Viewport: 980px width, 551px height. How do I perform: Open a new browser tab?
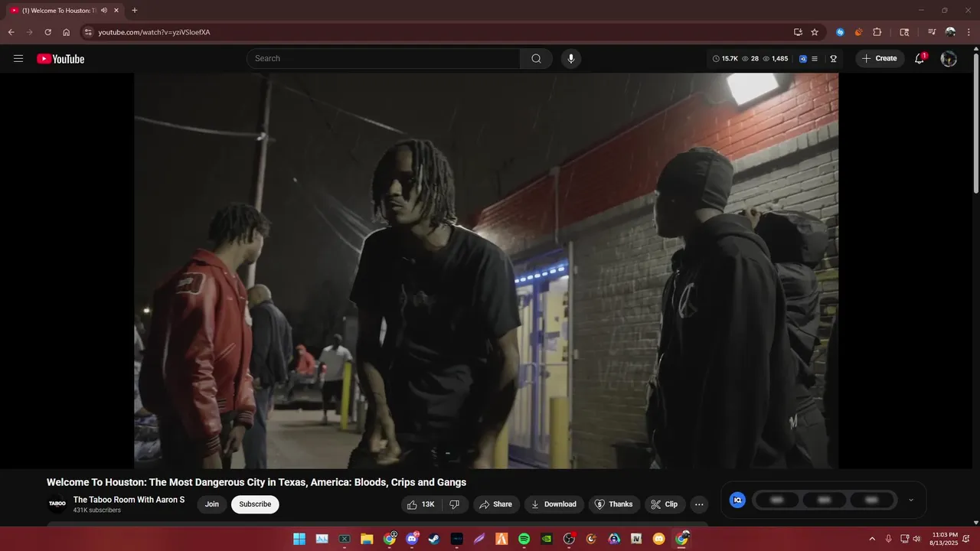tap(135, 11)
